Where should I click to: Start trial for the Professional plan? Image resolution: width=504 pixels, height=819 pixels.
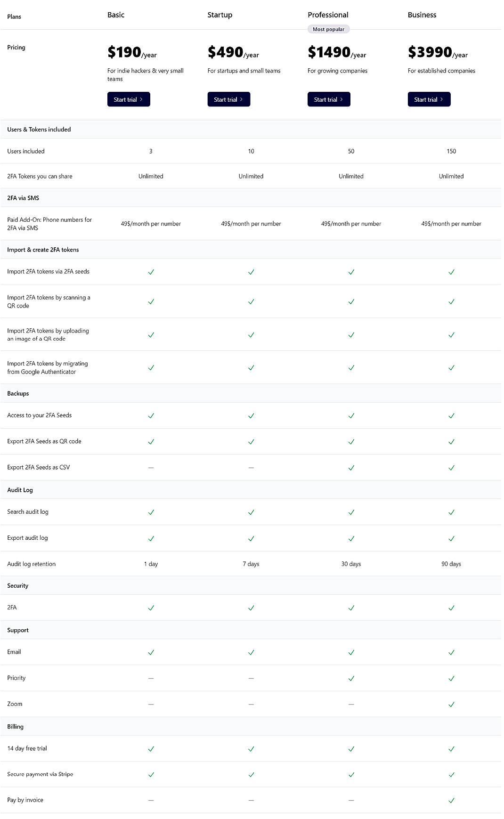coord(328,99)
